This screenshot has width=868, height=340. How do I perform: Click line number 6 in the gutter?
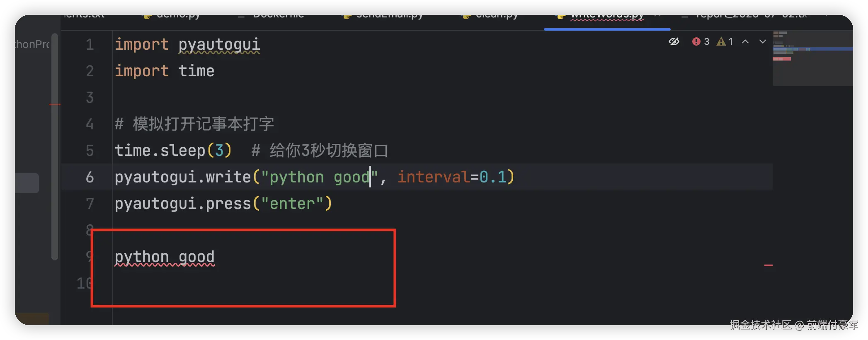[90, 177]
